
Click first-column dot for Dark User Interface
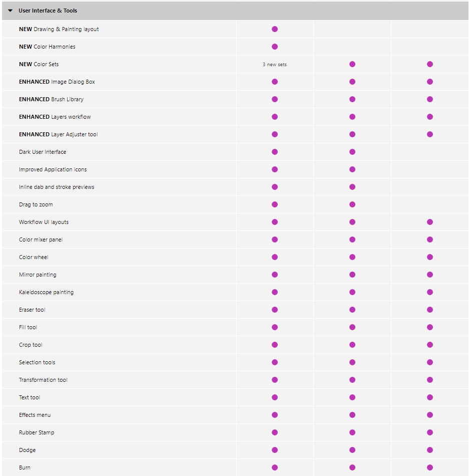click(275, 152)
